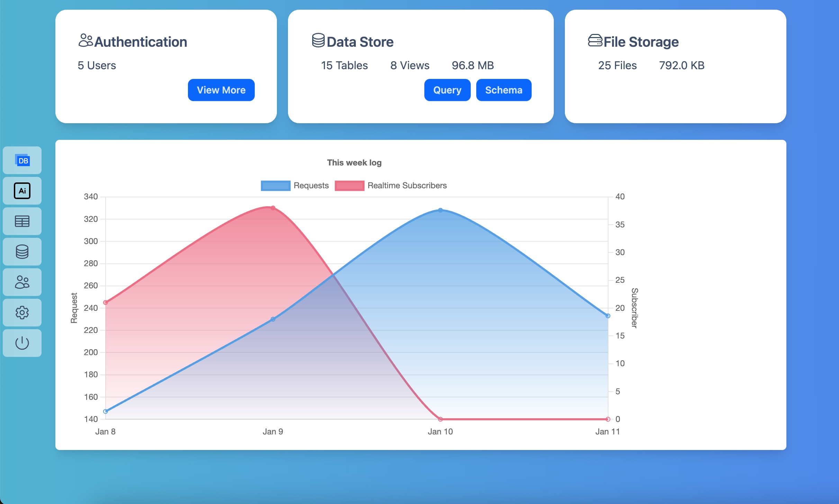Viewport: 839px width, 504px height.
Task: Click the Subscribers zero point at Jan 10
Action: (x=440, y=419)
